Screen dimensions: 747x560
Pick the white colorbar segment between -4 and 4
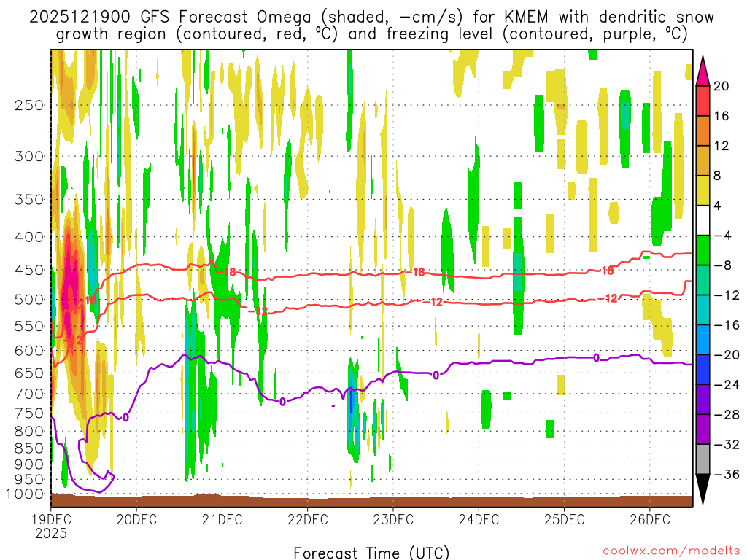[x=703, y=220]
